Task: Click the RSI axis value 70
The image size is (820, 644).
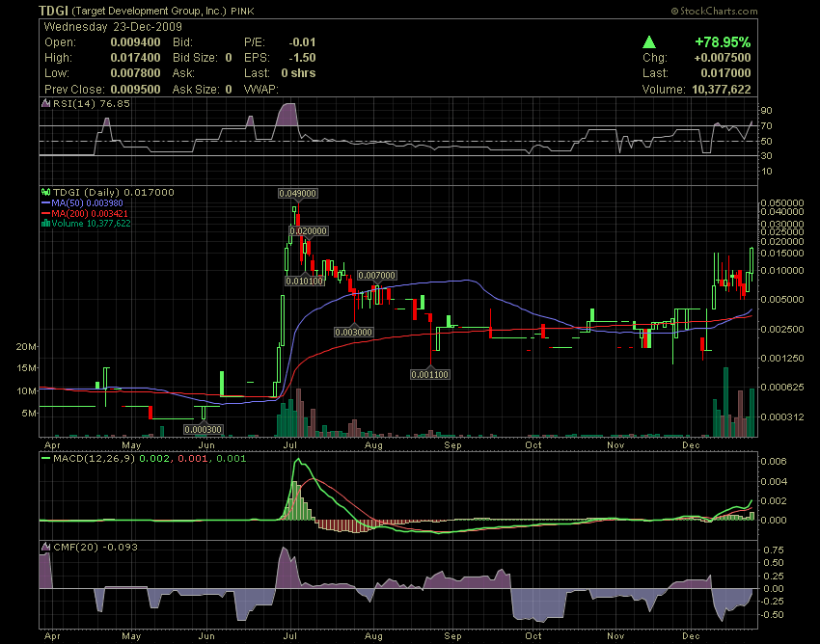Action: click(x=766, y=126)
